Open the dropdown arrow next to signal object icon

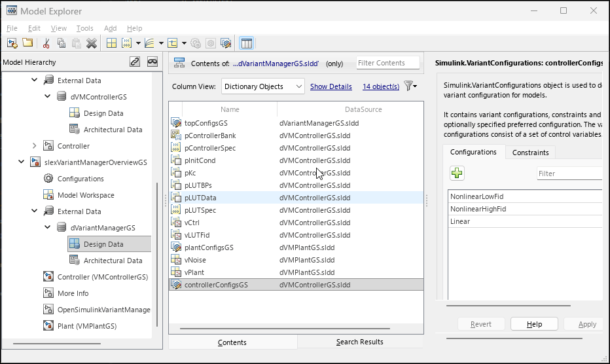pyautogui.click(x=184, y=43)
